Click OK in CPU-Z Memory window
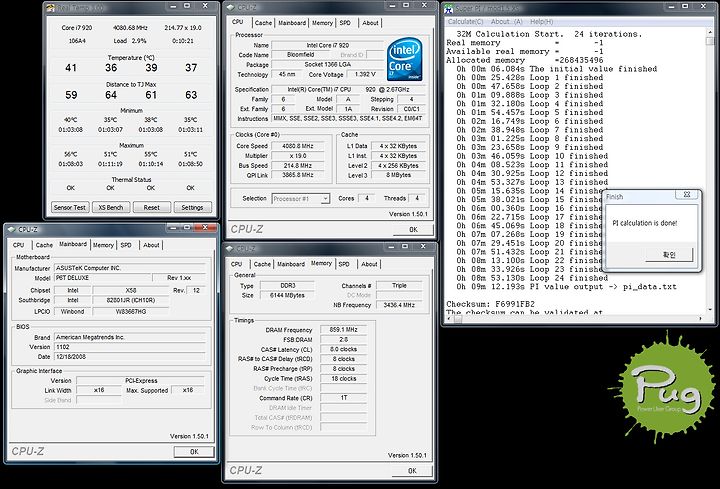Screen dimensions: 720x489 click(x=412, y=471)
